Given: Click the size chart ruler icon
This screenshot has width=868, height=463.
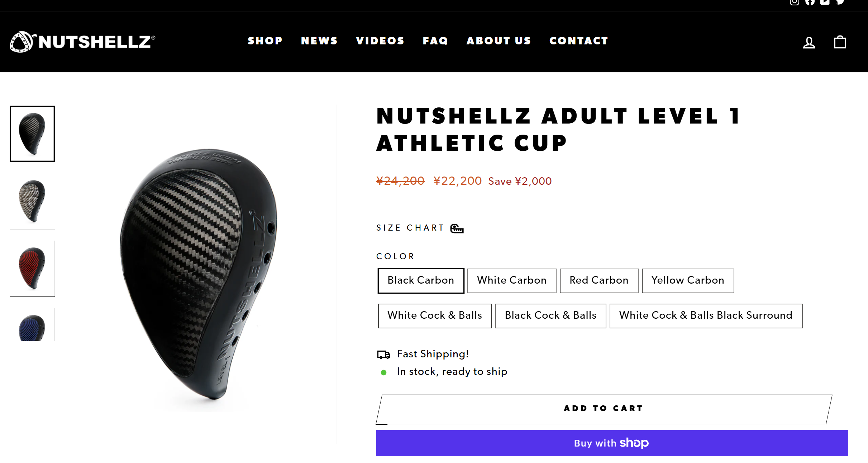Looking at the screenshot, I should click(457, 228).
